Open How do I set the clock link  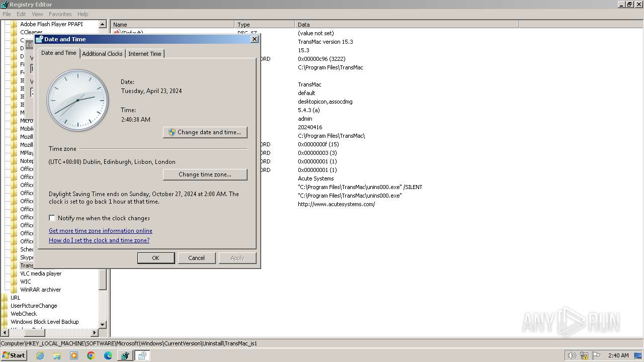[99, 240]
